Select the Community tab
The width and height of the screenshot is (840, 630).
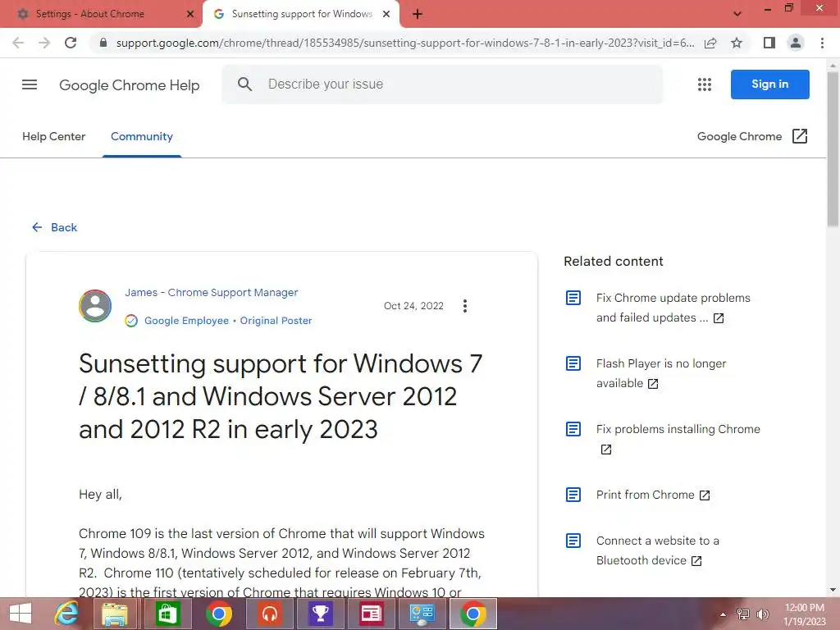[x=142, y=137]
